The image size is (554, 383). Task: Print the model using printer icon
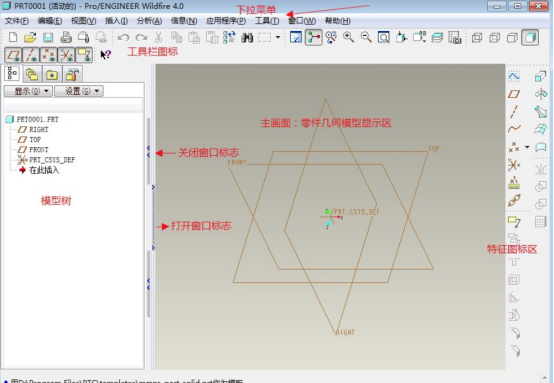[x=66, y=37]
